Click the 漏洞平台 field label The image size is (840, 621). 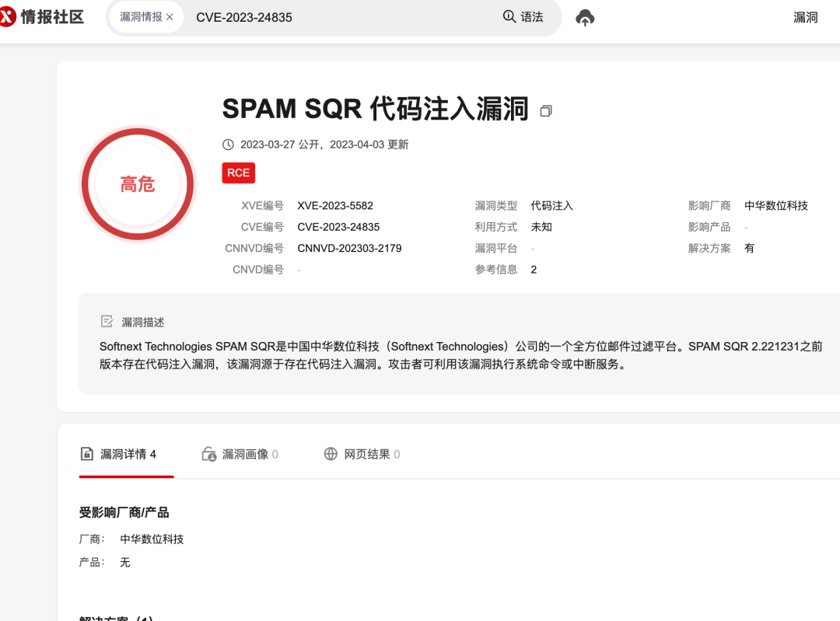click(x=496, y=249)
